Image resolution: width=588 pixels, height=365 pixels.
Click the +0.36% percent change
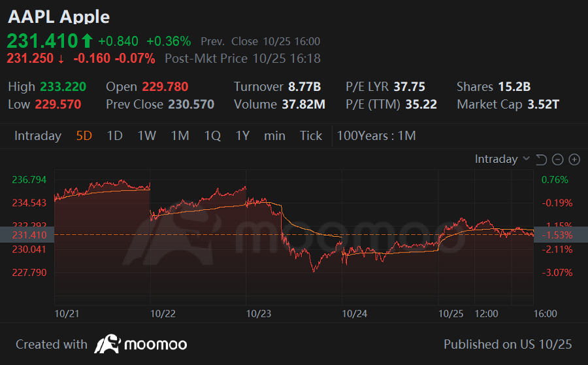coord(169,41)
